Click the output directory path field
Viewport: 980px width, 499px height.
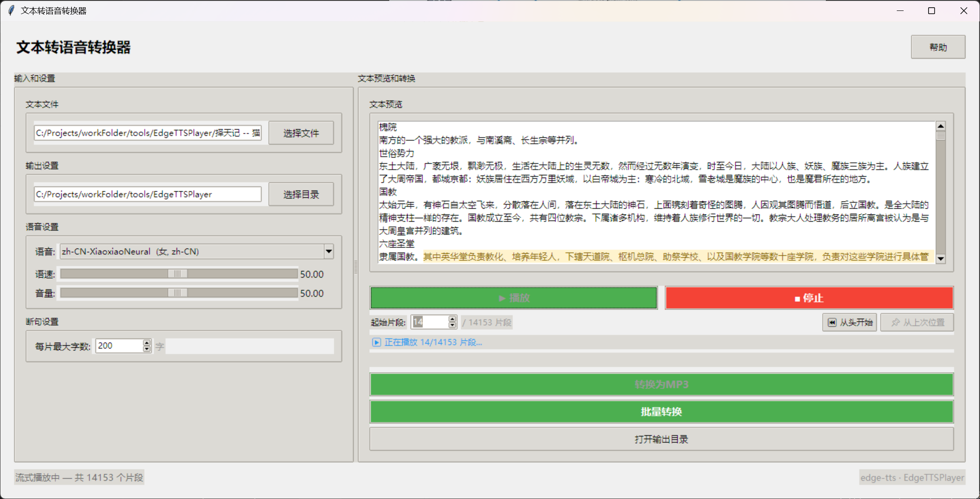pyautogui.click(x=147, y=195)
